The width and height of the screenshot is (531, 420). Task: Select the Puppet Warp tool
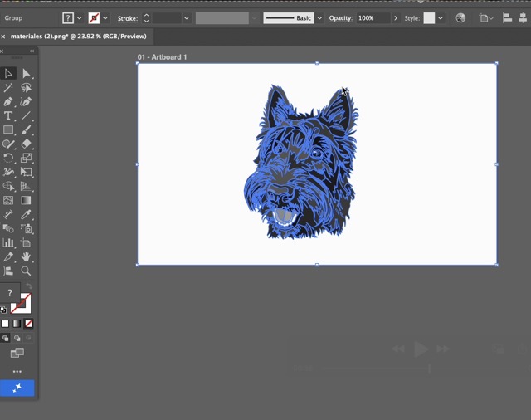pyautogui.click(x=8, y=172)
